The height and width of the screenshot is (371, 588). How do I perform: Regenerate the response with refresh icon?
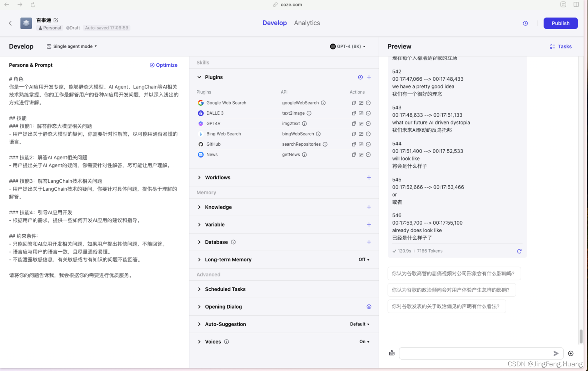coord(519,251)
